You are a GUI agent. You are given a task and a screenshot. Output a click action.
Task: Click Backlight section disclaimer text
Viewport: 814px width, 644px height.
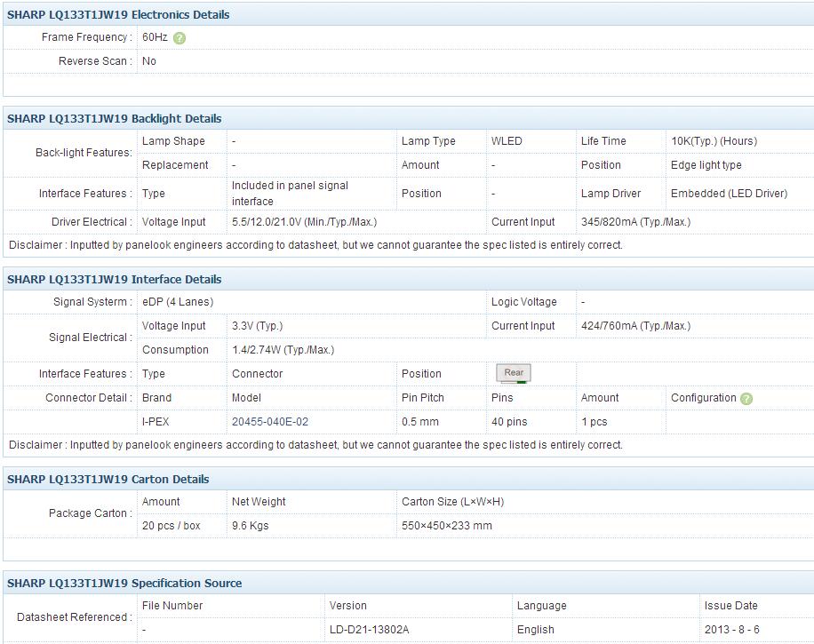[x=315, y=245]
